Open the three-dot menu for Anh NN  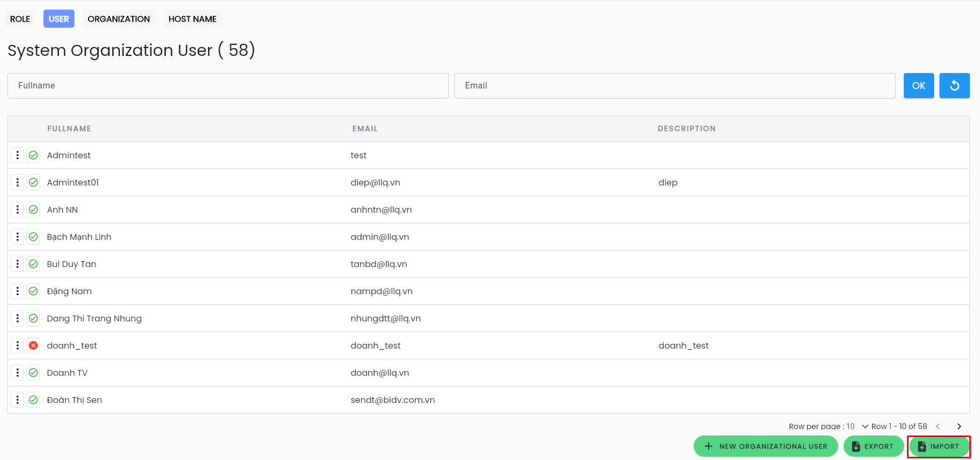[18, 209]
